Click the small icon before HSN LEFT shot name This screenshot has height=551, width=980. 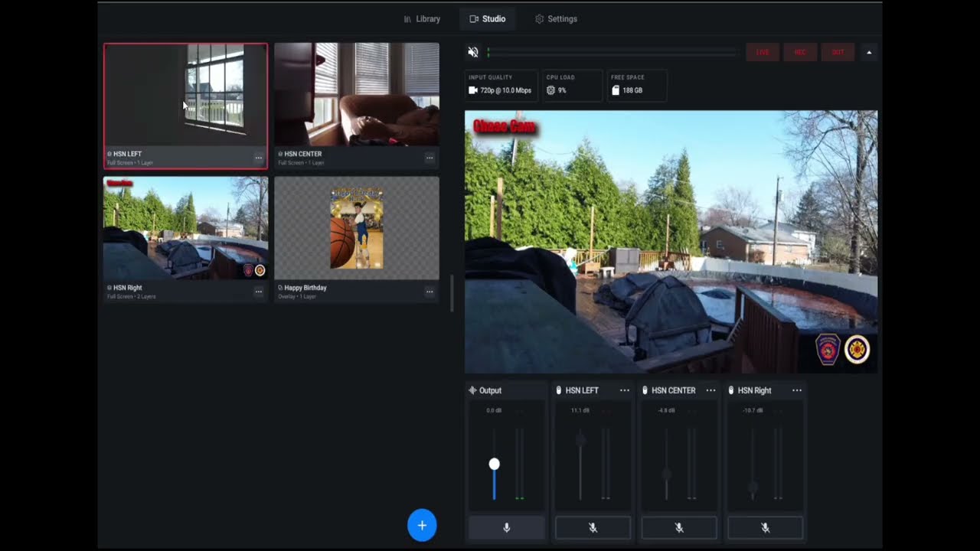coord(109,154)
